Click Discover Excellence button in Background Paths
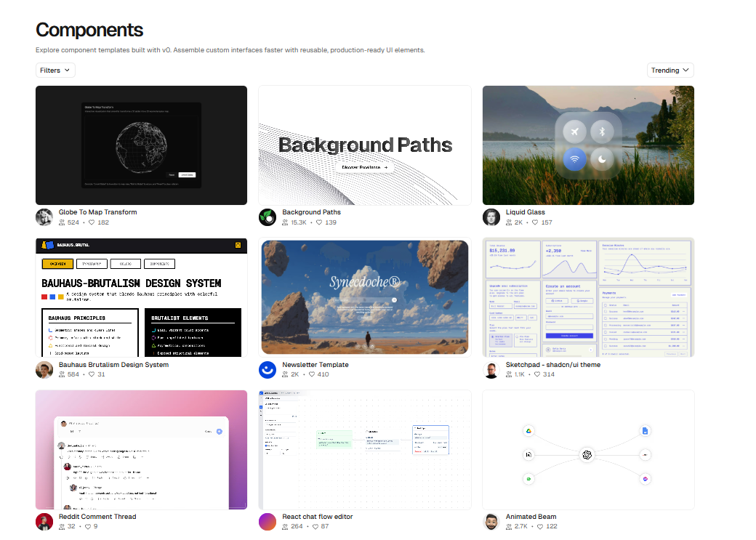756x540 pixels. pos(365,168)
